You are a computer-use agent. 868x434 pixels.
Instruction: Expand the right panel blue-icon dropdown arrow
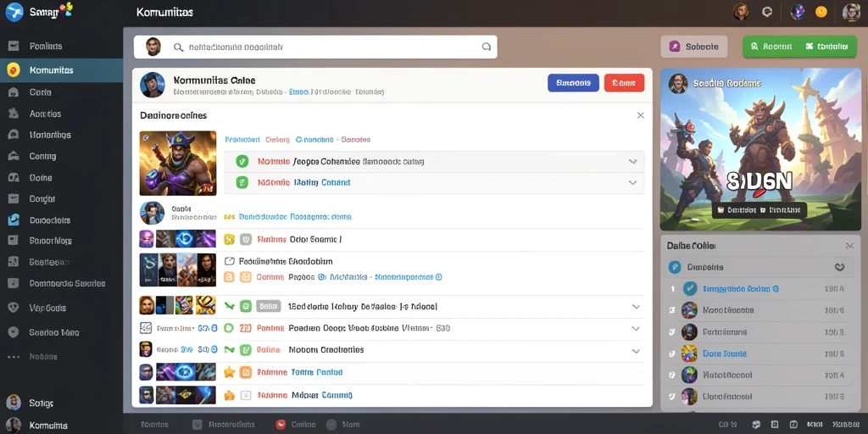840,267
